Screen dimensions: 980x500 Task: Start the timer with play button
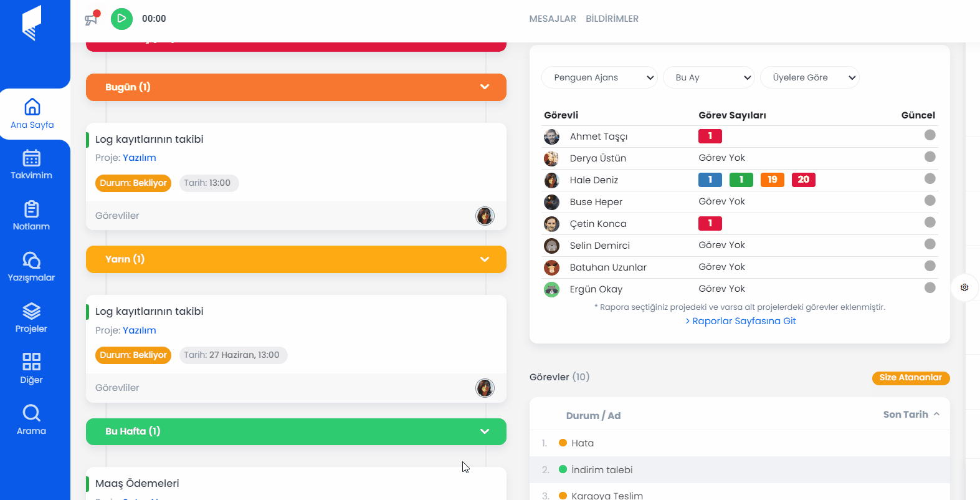coord(121,19)
